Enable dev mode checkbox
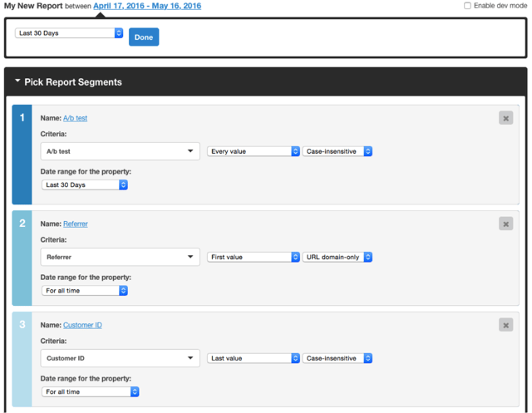 pyautogui.click(x=467, y=6)
